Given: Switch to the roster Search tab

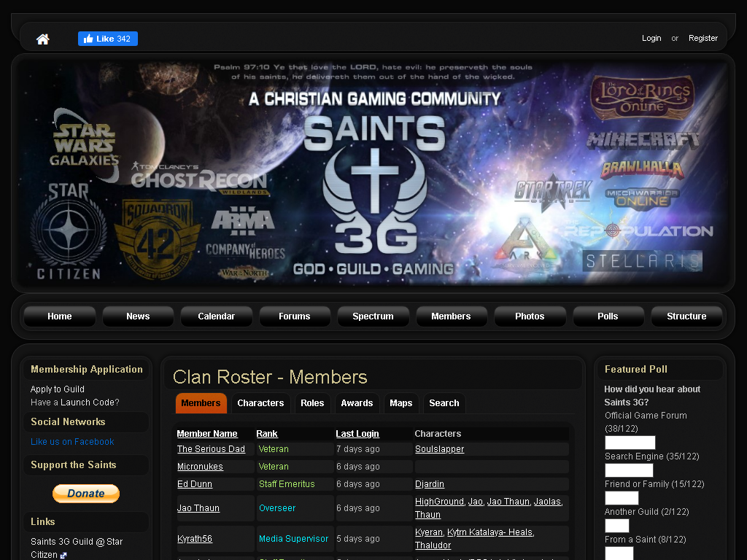Looking at the screenshot, I should click(x=444, y=402).
